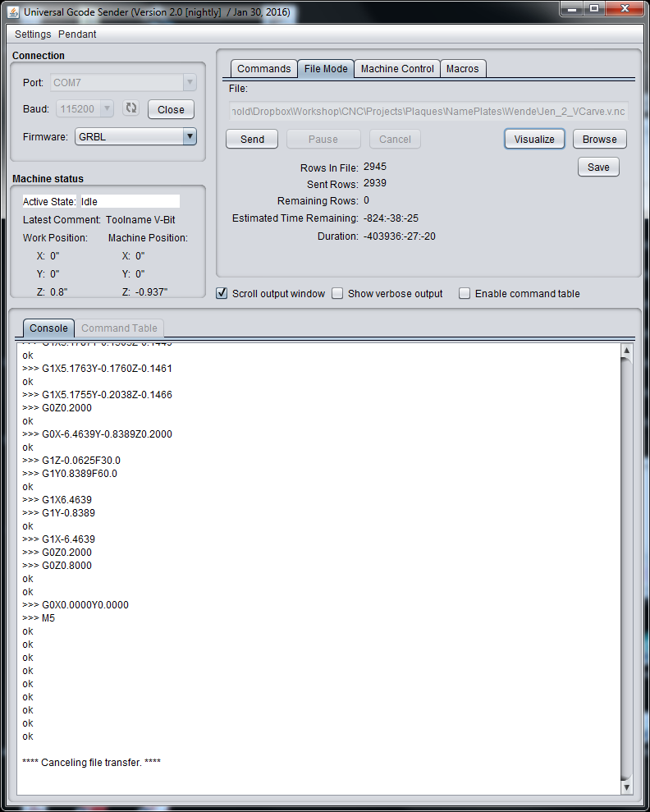The image size is (650, 812).
Task: Minimize the Universal Gcode Sender window
Action: [x=572, y=9]
